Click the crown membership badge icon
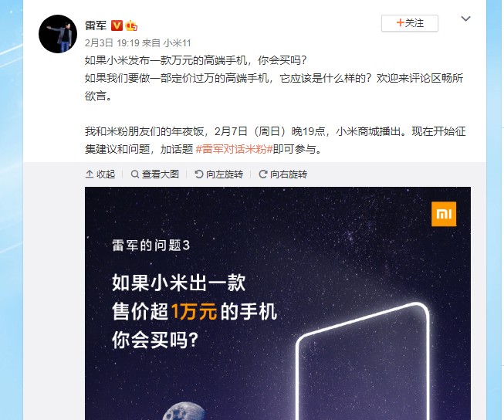Screen dimensions: 504x420 coord(131,25)
